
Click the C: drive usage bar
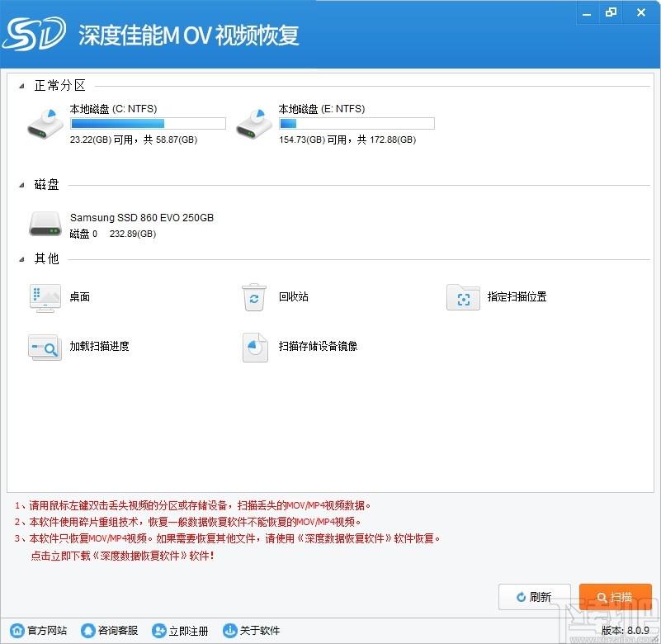coord(148,124)
